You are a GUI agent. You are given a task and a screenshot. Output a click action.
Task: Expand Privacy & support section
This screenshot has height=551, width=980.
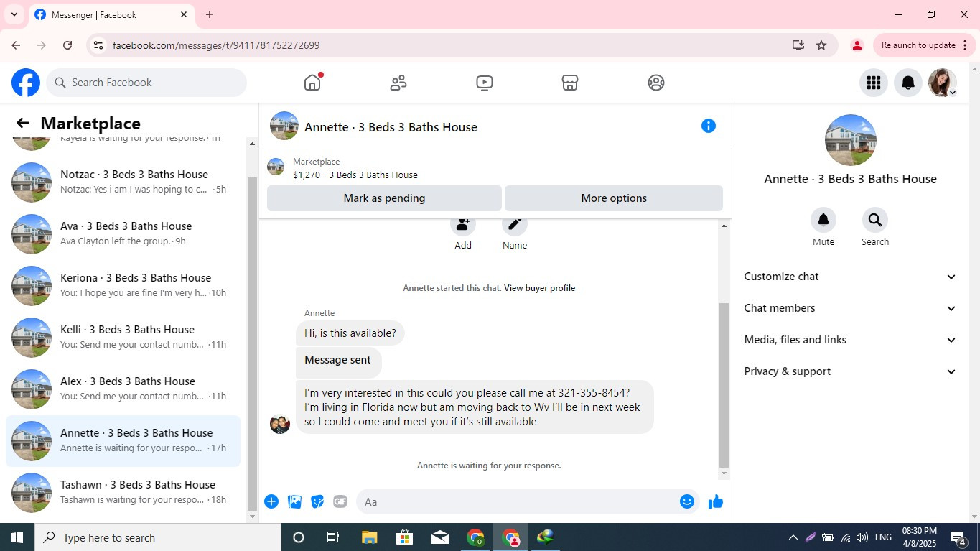pos(850,371)
